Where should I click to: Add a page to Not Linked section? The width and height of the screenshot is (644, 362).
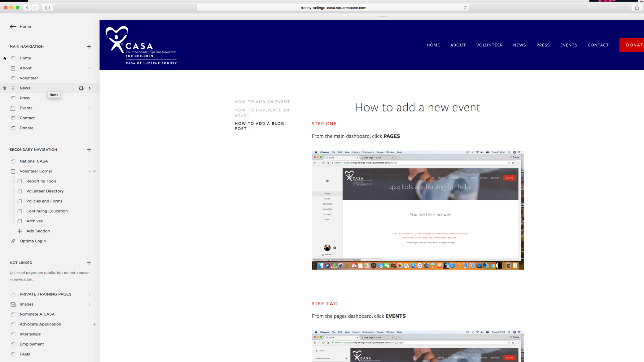point(89,263)
